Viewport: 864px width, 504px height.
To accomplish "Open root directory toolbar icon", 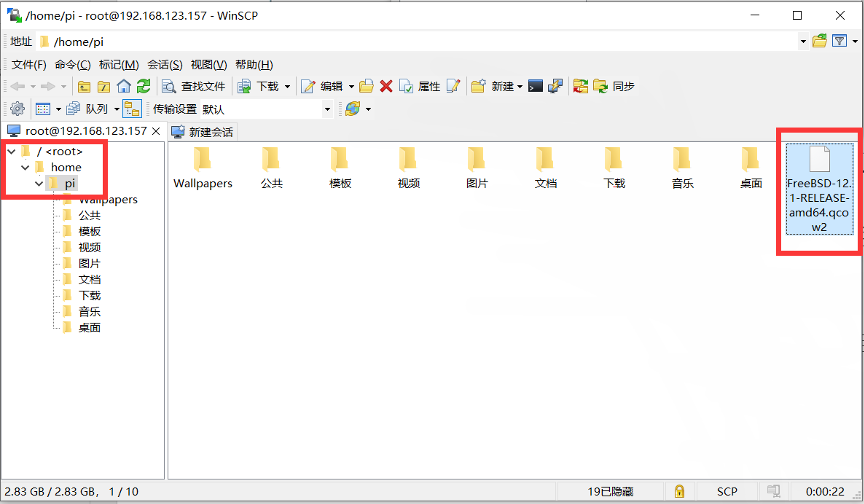I will pyautogui.click(x=104, y=86).
